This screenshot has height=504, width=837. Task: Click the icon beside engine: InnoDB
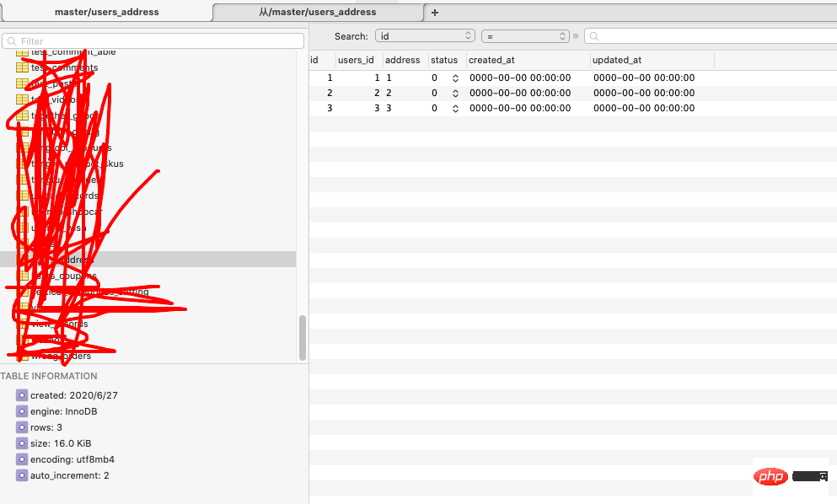coord(21,411)
